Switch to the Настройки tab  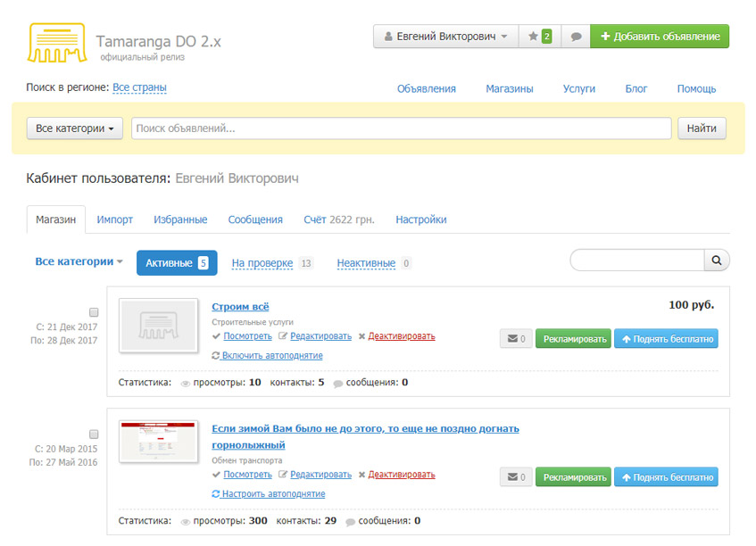click(x=421, y=219)
